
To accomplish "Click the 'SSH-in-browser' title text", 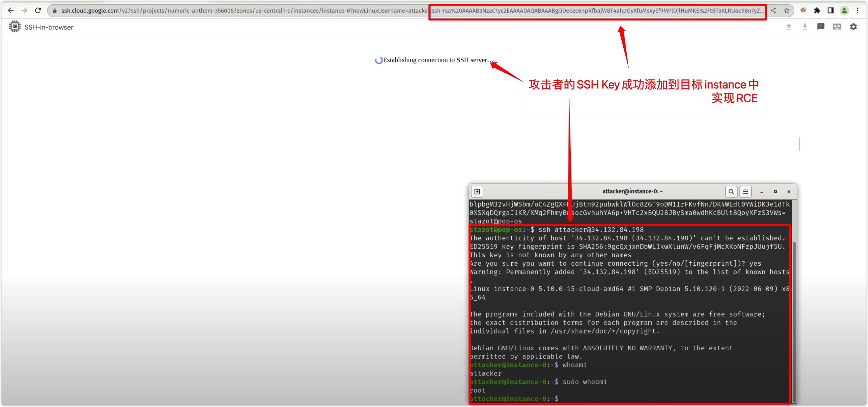I will coord(49,27).
